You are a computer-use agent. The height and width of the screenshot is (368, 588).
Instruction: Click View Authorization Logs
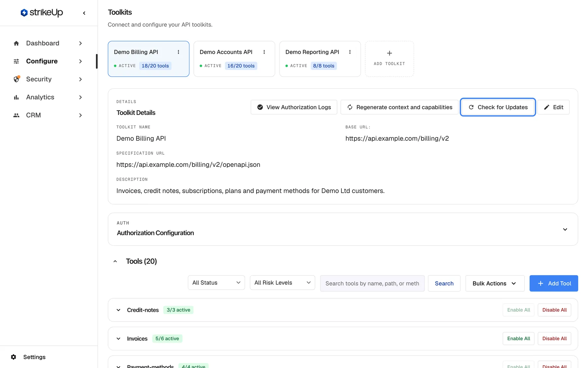tap(294, 107)
